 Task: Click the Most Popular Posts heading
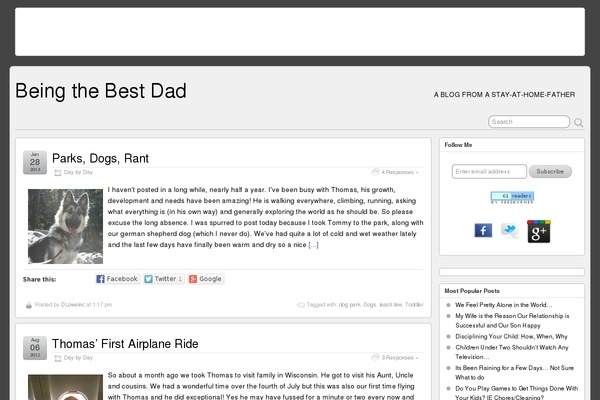point(472,291)
